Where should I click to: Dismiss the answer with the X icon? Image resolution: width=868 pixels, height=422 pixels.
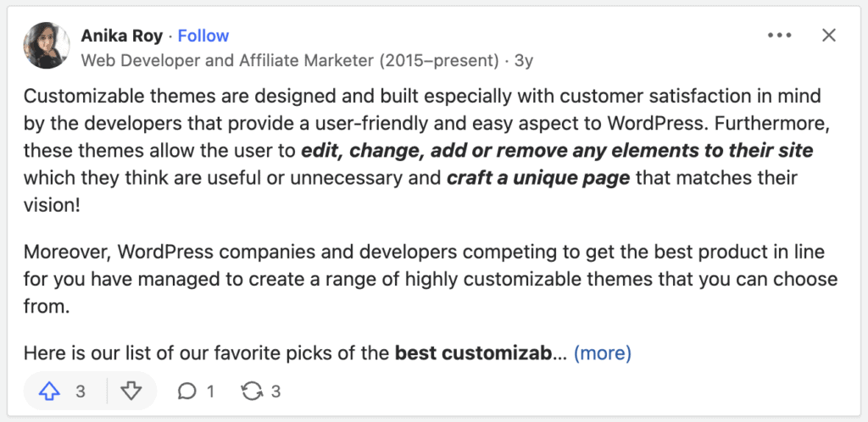coord(829,36)
